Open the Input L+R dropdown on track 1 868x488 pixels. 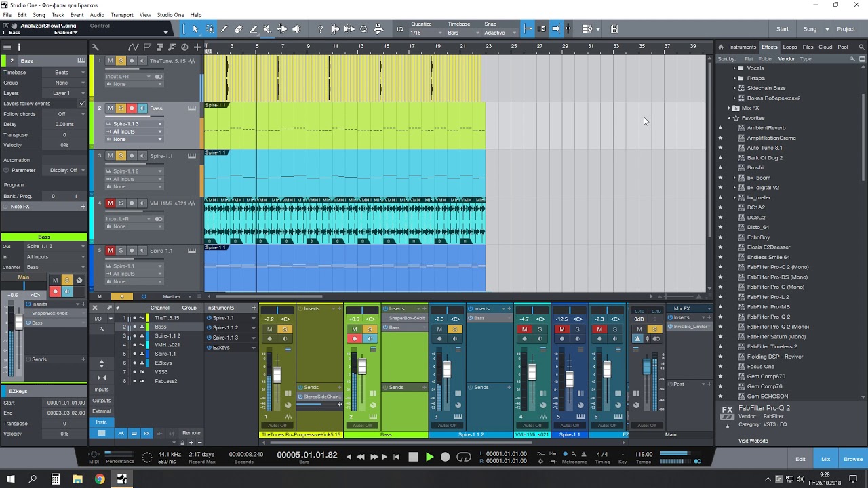pos(129,77)
